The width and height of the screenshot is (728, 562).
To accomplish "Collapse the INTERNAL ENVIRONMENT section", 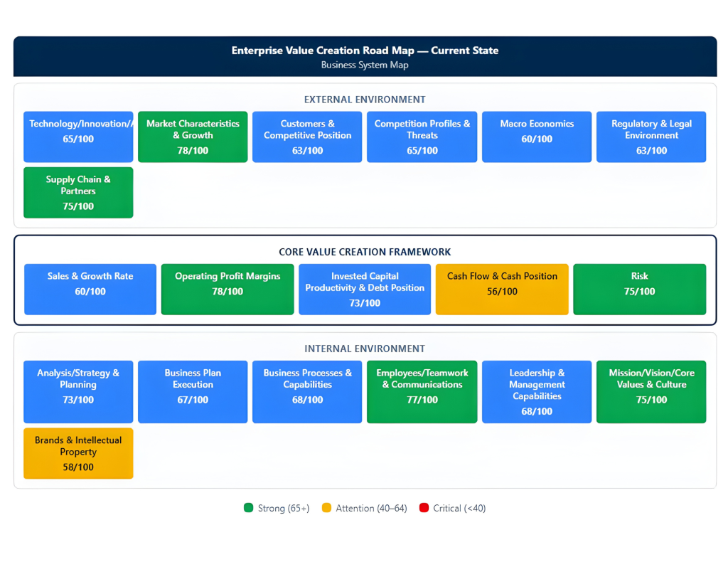I will point(364,349).
